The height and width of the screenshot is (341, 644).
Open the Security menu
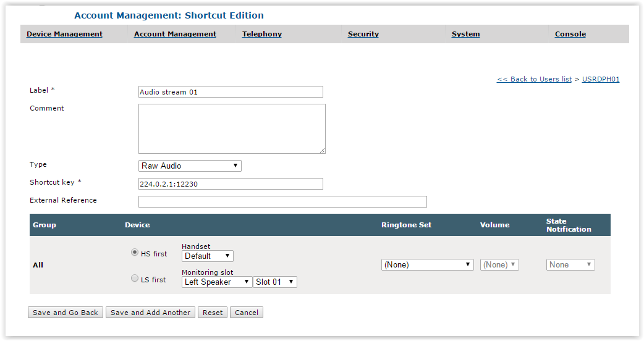coord(363,34)
